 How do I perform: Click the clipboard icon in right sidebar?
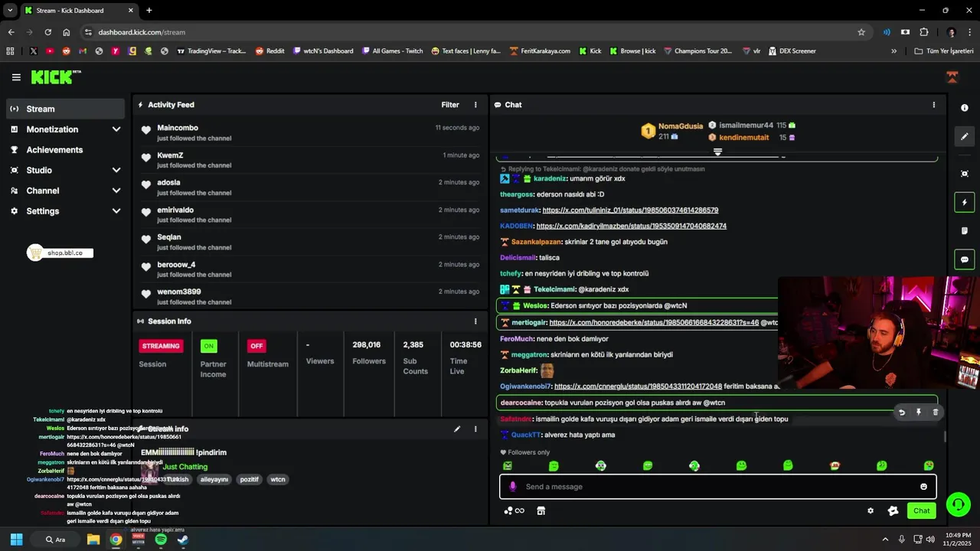965,230
